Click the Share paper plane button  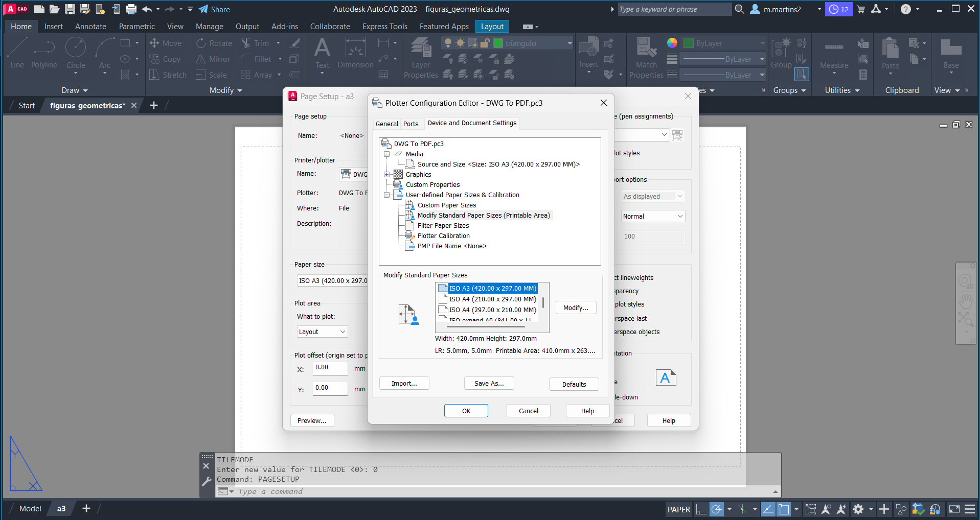point(214,9)
